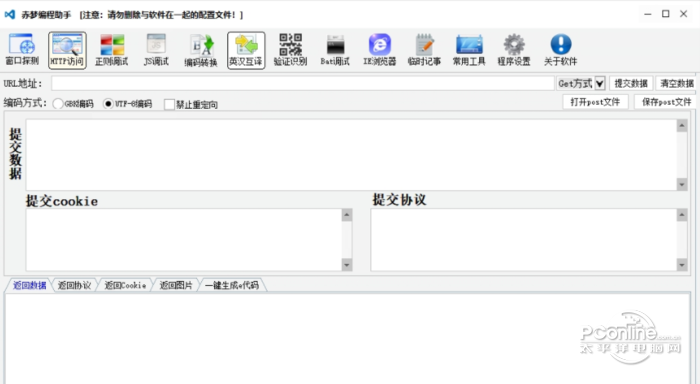Click down arrow of 提交数据 scrollbar

(x=682, y=184)
